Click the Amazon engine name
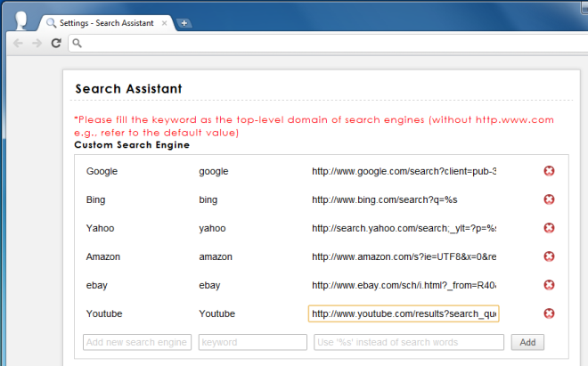Image resolution: width=588 pixels, height=366 pixels. [x=103, y=256]
